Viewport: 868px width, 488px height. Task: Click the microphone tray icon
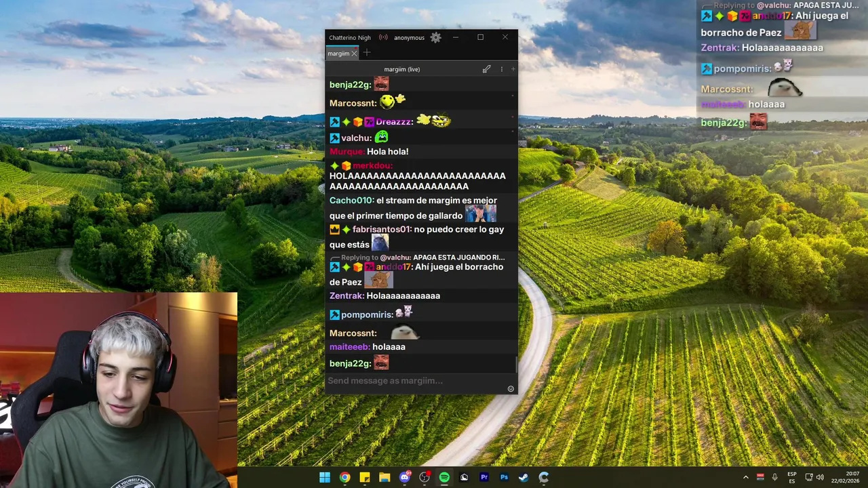[x=774, y=477]
